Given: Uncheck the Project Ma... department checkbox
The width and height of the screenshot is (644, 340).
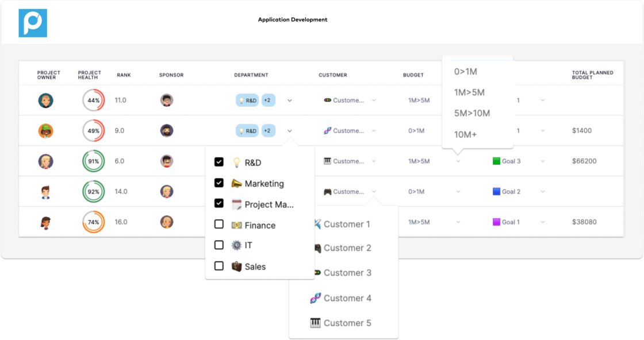Looking at the screenshot, I should 219,203.
